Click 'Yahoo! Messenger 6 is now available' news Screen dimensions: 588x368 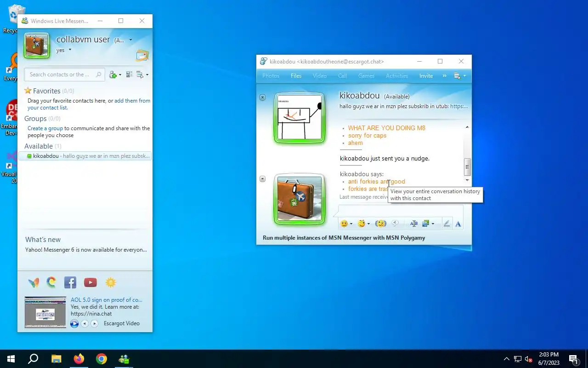coord(86,250)
